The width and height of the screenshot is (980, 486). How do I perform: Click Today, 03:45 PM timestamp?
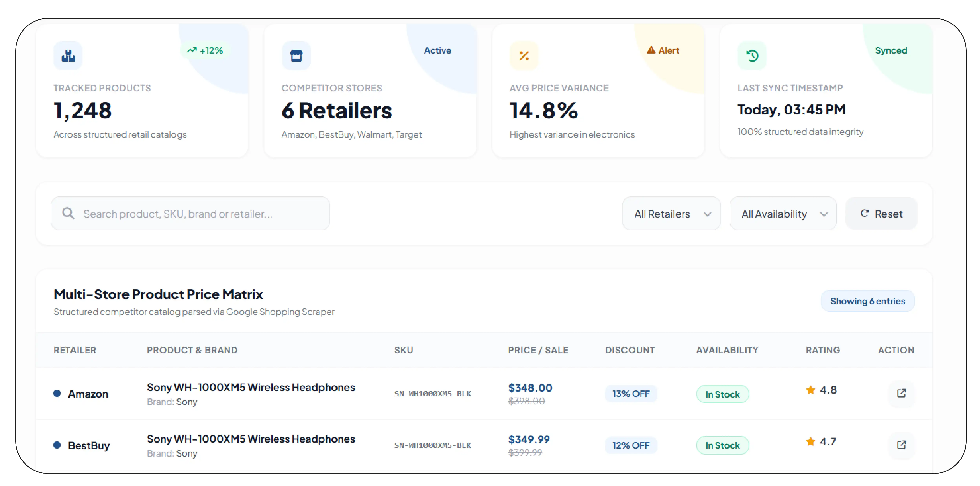click(791, 109)
